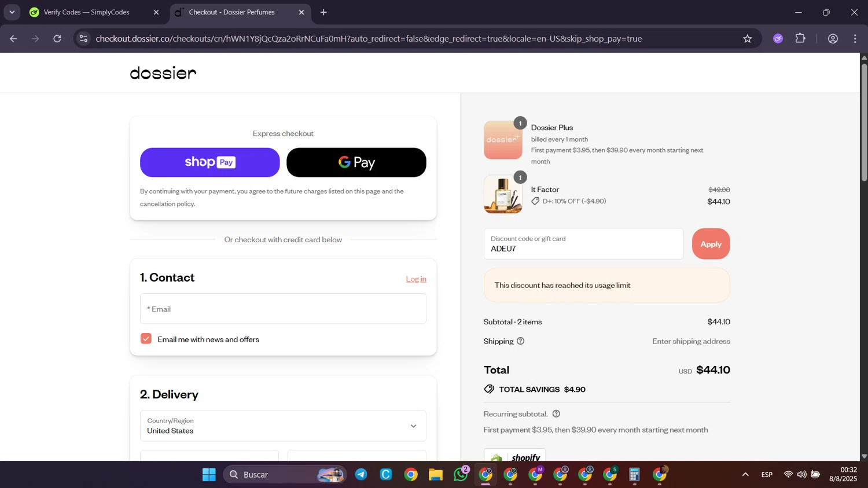The height and width of the screenshot is (488, 868).
Task: Pay with the Google Pay button
Action: pyautogui.click(x=356, y=162)
